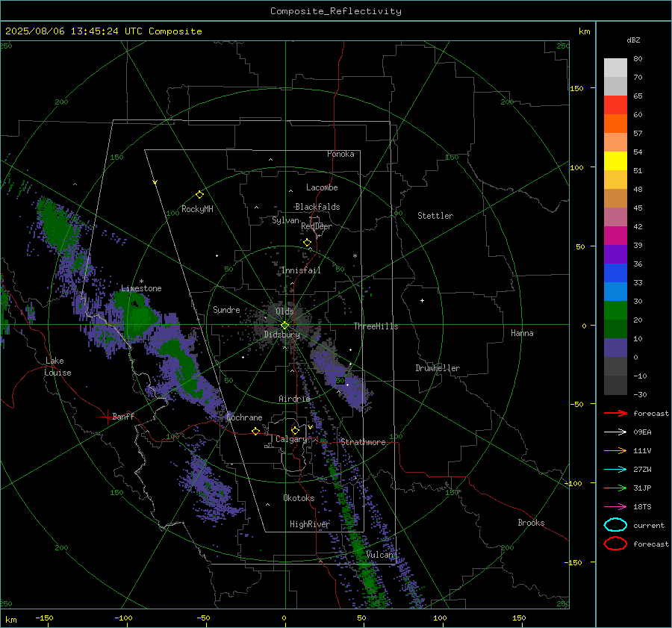
Task: Click the Innisfail label
Action: pyautogui.click(x=301, y=270)
